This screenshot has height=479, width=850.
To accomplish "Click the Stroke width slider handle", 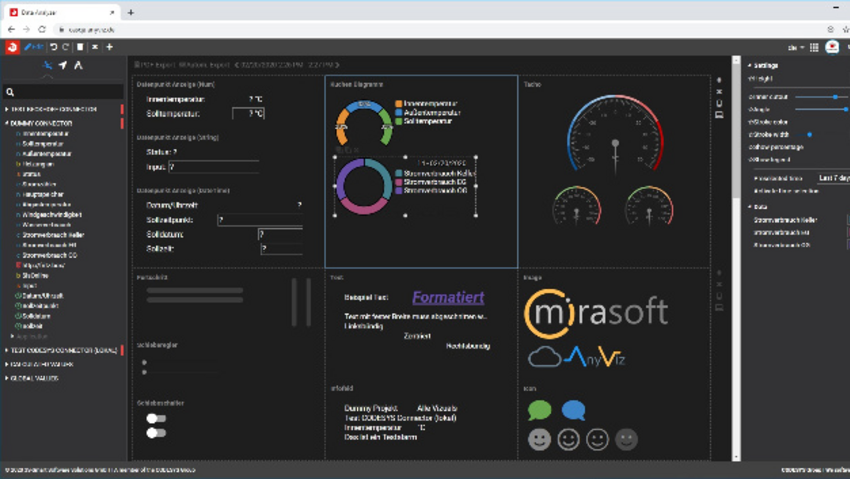I will click(x=809, y=134).
